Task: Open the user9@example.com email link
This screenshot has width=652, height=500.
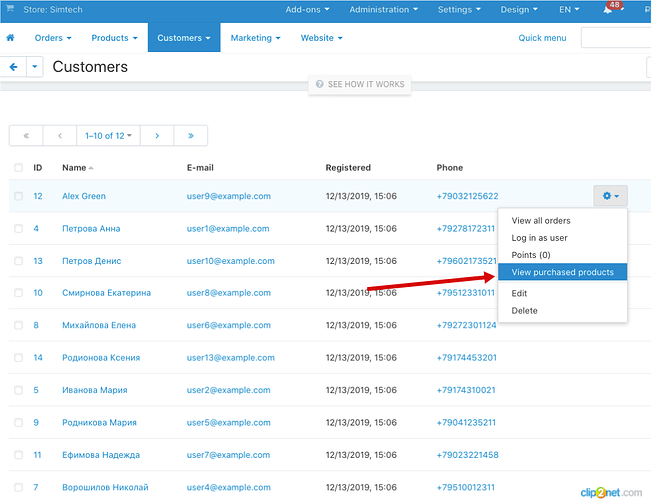Action: pos(228,197)
